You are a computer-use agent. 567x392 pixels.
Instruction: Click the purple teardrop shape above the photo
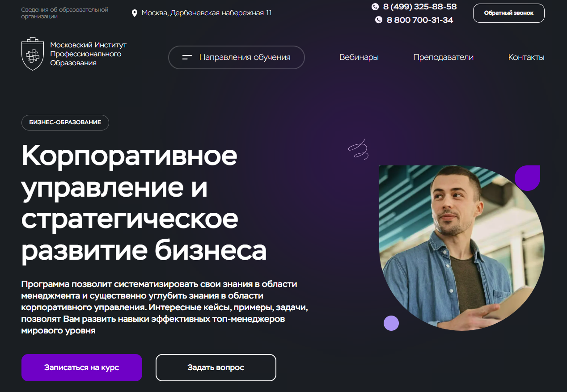(528, 178)
